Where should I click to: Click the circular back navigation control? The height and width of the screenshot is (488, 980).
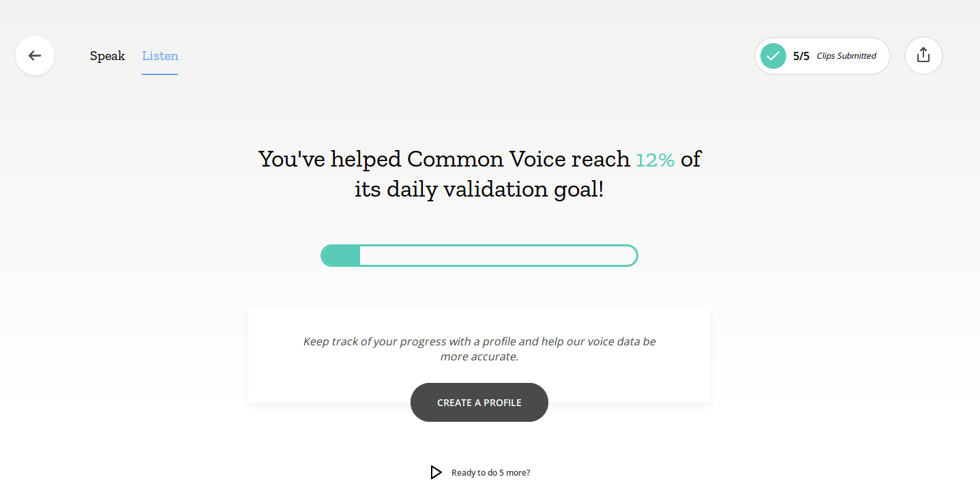[35, 55]
